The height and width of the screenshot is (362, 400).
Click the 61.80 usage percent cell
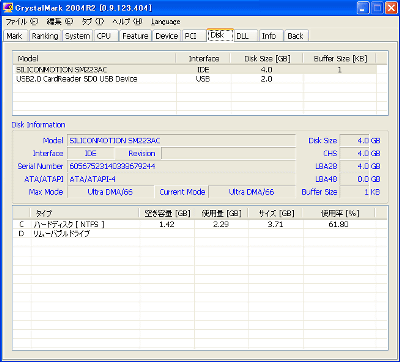pos(339,224)
